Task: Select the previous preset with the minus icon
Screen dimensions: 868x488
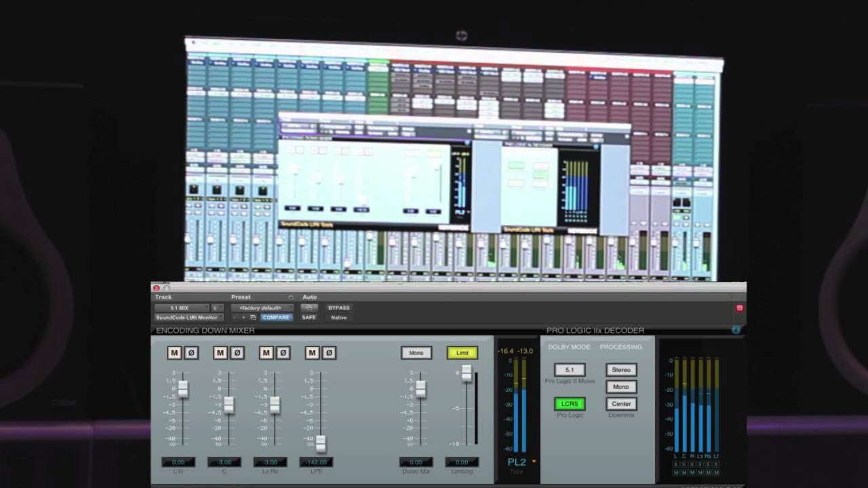Action: (235, 317)
